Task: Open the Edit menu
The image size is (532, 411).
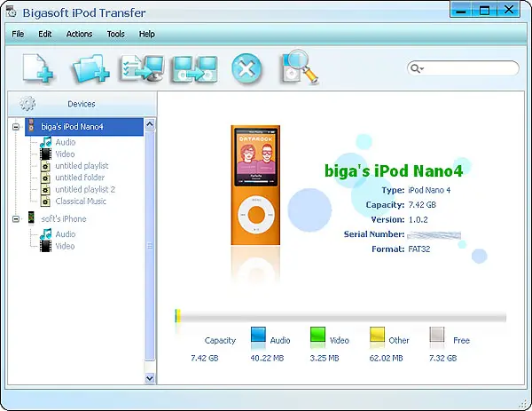Action: click(45, 34)
